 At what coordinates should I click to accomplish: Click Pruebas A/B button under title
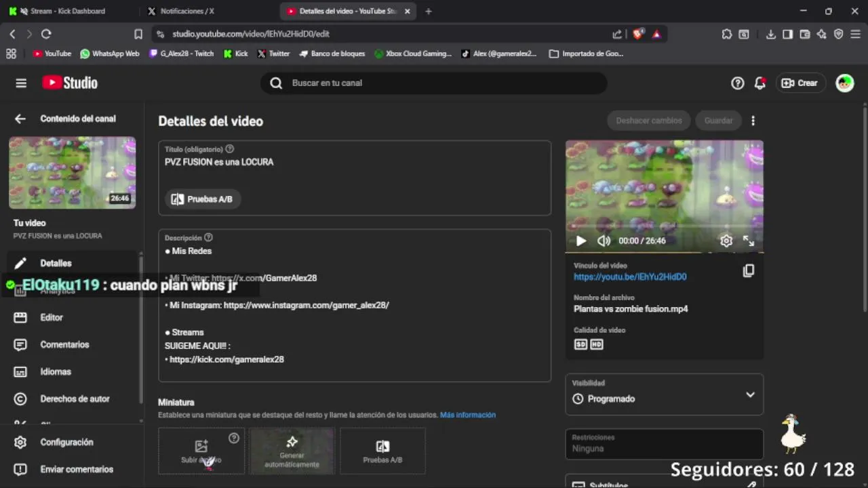[203, 199]
